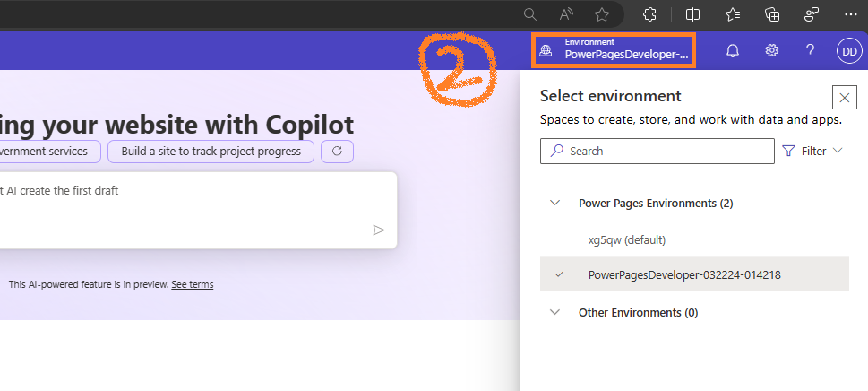This screenshot has height=391, width=868.
Task: Open the help question mark icon
Action: pyautogui.click(x=810, y=51)
